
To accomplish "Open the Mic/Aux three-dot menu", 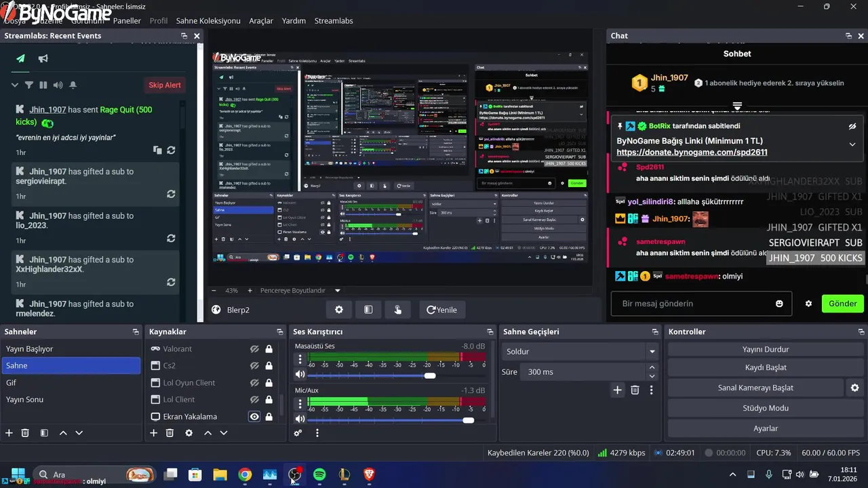I will pyautogui.click(x=300, y=404).
